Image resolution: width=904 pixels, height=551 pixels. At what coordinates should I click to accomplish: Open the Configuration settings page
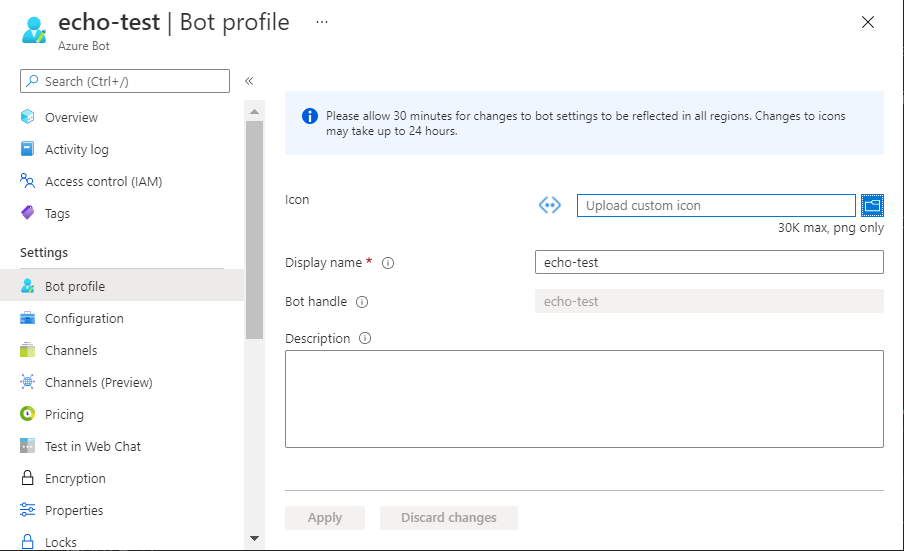pyautogui.click(x=84, y=318)
